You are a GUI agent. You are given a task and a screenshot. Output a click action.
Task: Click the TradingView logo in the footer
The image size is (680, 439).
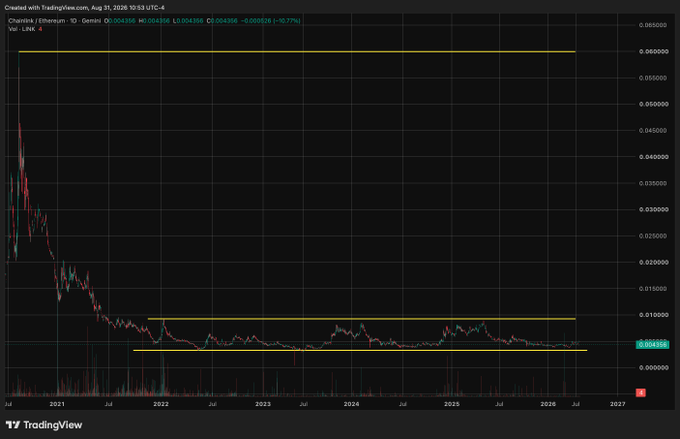pyautogui.click(x=44, y=425)
